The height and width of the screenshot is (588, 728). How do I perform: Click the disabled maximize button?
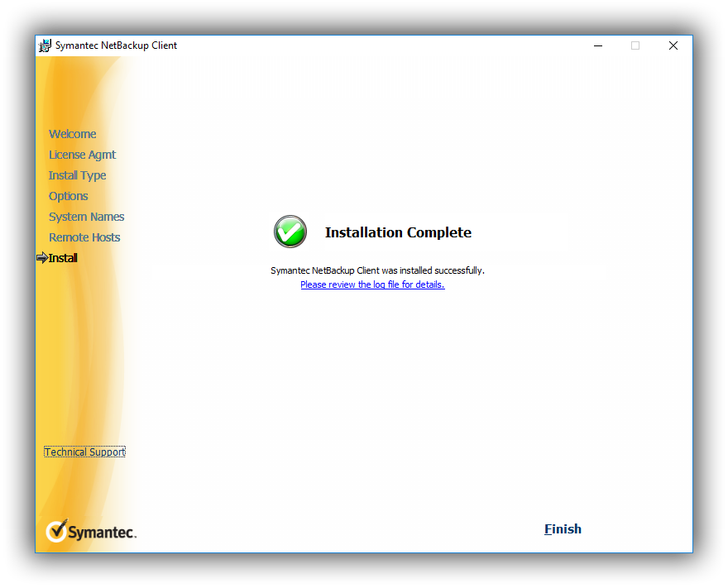click(635, 45)
